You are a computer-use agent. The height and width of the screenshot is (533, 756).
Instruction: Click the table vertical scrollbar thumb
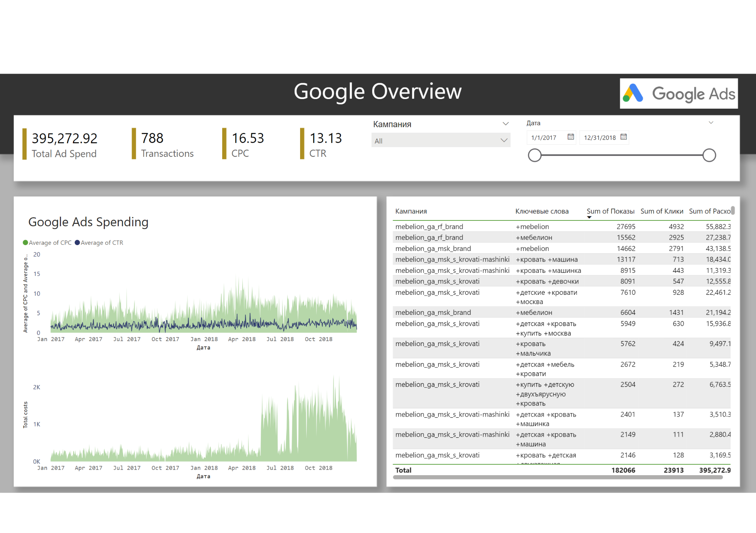tap(732, 210)
